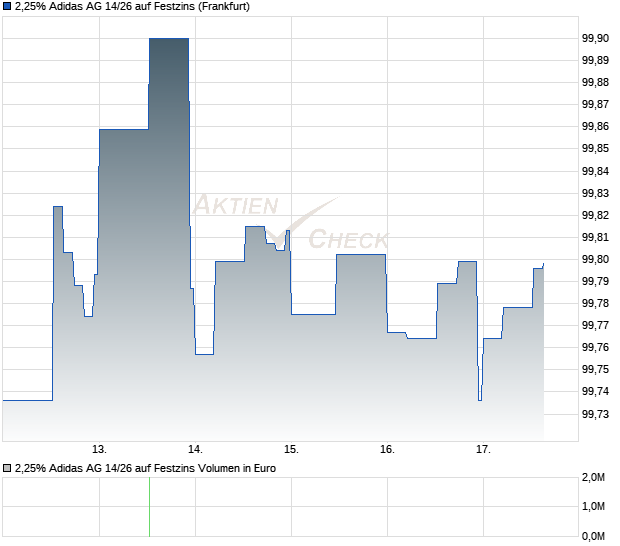Click the 1,0M volume axis label
The width and height of the screenshot is (620, 546).
pos(593,506)
